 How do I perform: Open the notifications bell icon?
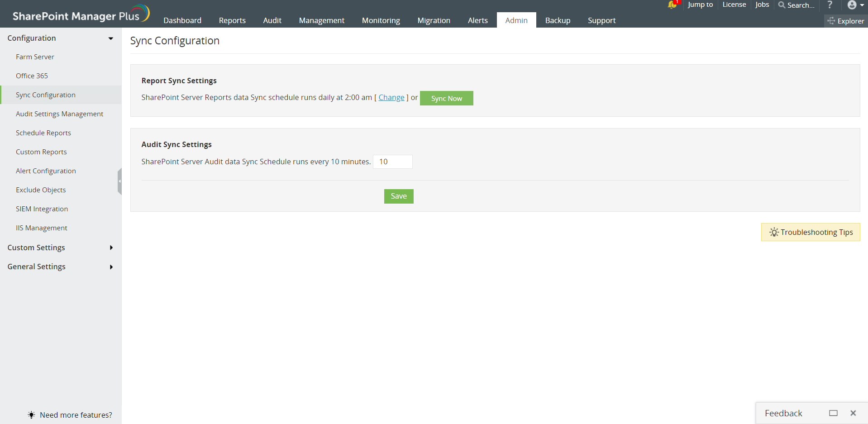pyautogui.click(x=672, y=5)
